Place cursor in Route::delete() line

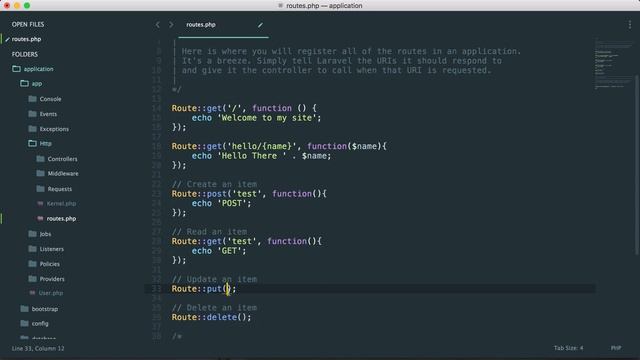point(211,318)
